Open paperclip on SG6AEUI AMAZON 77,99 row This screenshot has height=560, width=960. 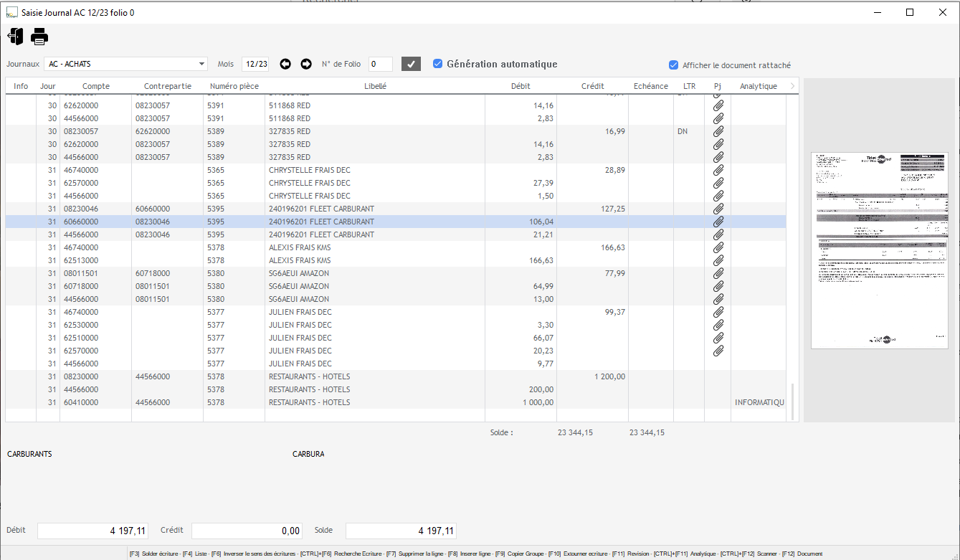point(718,273)
